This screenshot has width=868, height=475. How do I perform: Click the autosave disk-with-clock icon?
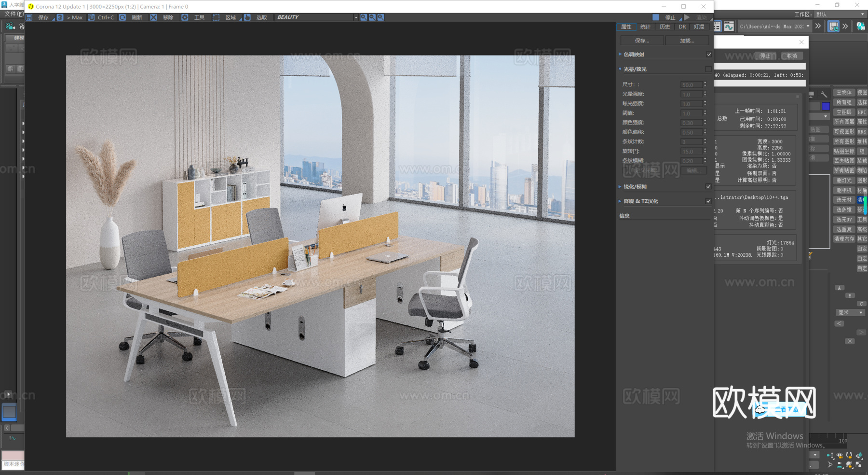[833, 26]
